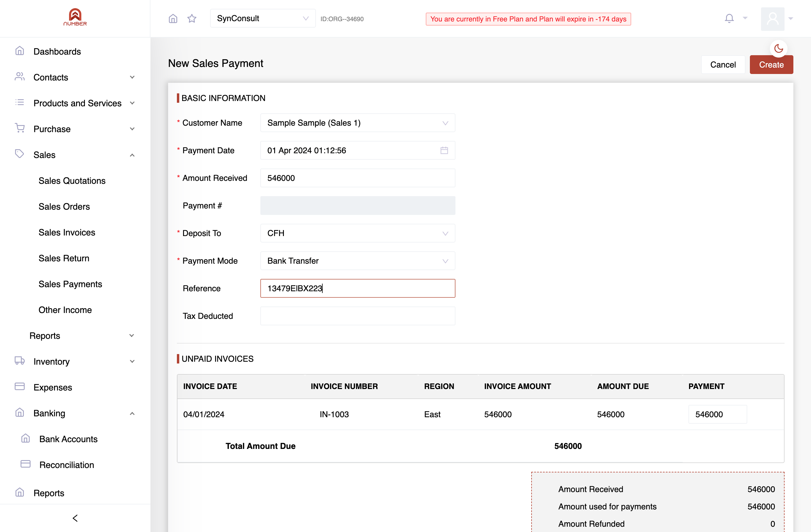Collapse the Sales menu chevron
The width and height of the screenshot is (811, 532).
click(x=132, y=155)
